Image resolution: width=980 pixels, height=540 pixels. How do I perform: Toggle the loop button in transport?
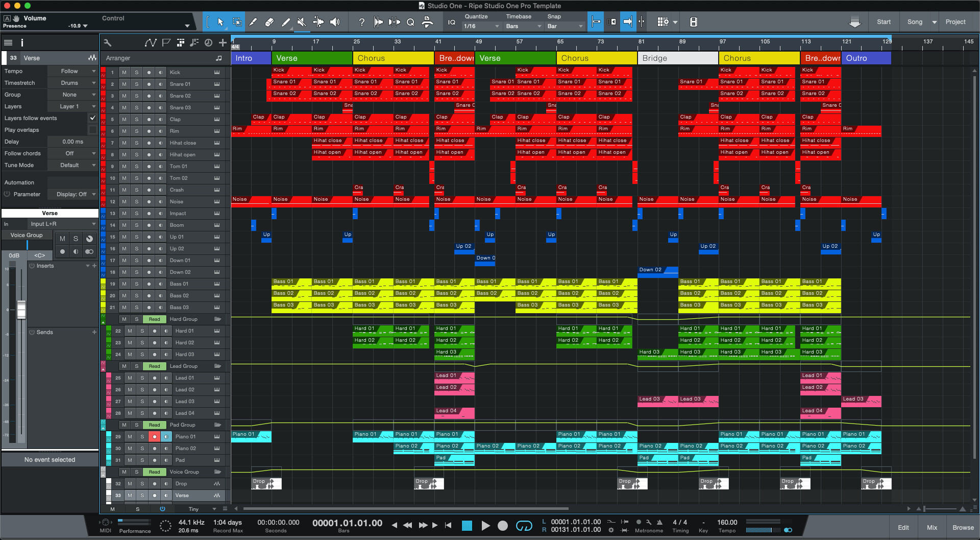click(x=524, y=525)
